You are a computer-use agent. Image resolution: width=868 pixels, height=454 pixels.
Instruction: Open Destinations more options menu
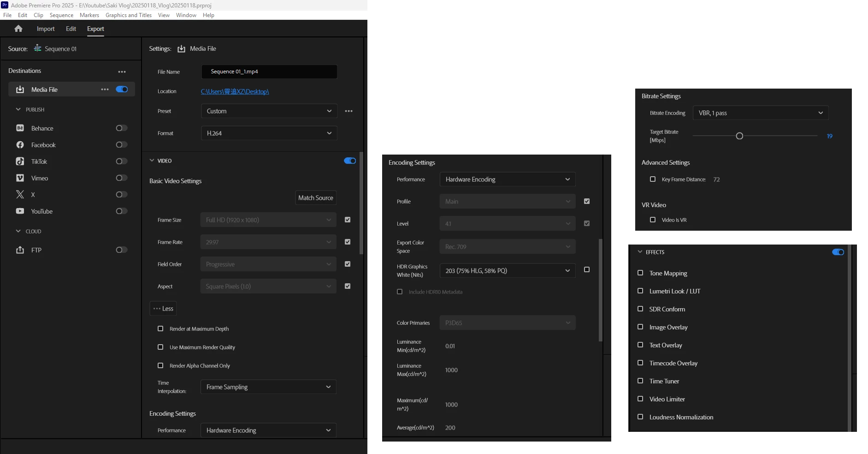coord(122,72)
